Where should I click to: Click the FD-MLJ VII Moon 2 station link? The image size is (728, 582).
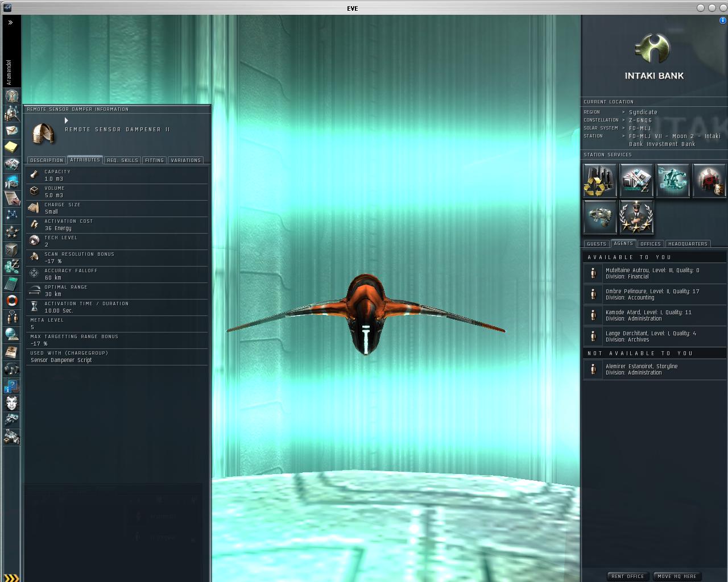pyautogui.click(x=675, y=140)
